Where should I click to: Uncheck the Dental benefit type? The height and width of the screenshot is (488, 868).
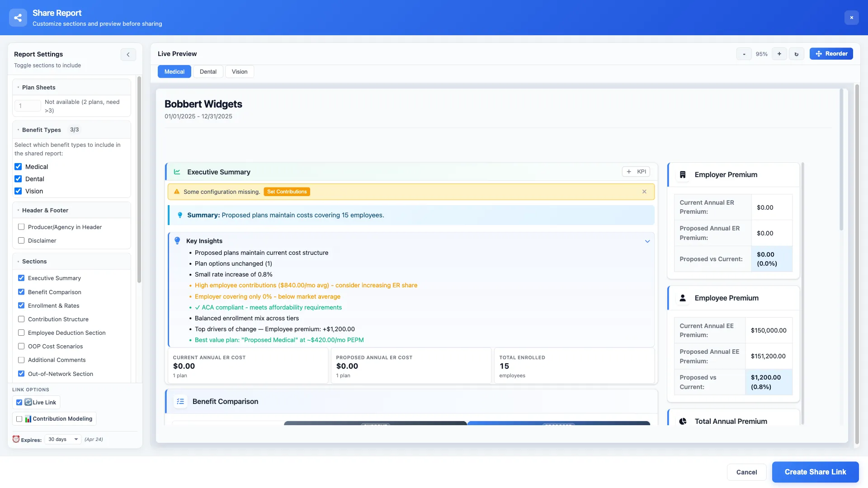[18, 178]
